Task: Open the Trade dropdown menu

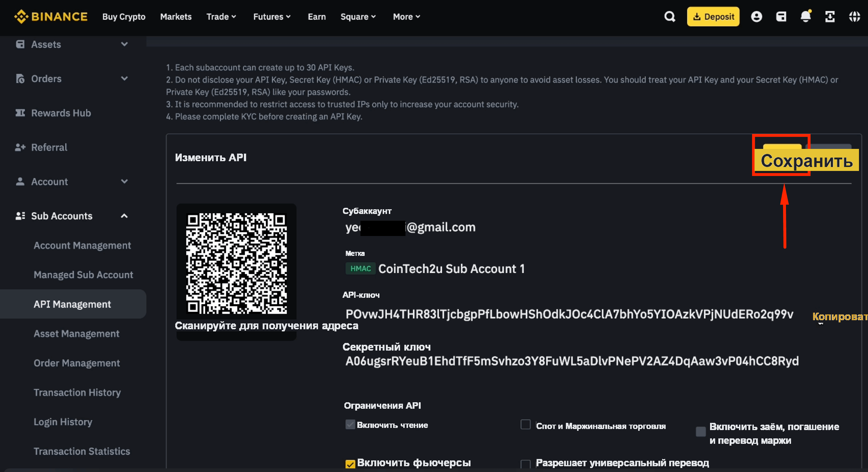Action: click(222, 17)
